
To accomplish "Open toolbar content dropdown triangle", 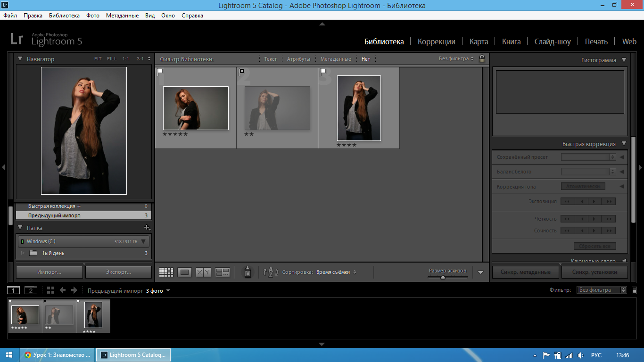I will pos(480,272).
